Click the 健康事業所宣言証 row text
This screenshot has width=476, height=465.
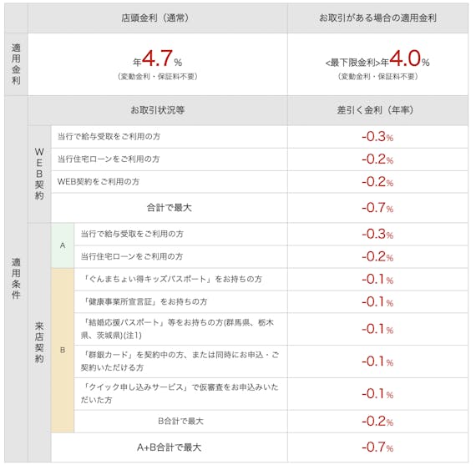(x=144, y=301)
